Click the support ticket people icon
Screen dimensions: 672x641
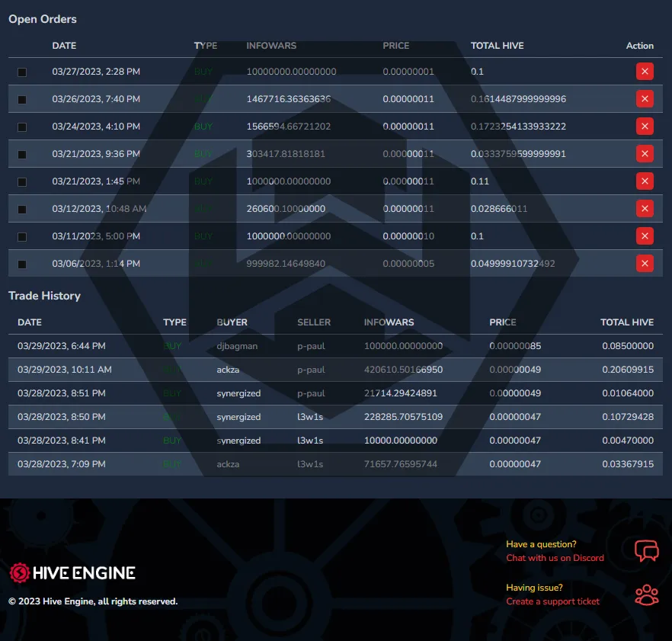[646, 595]
